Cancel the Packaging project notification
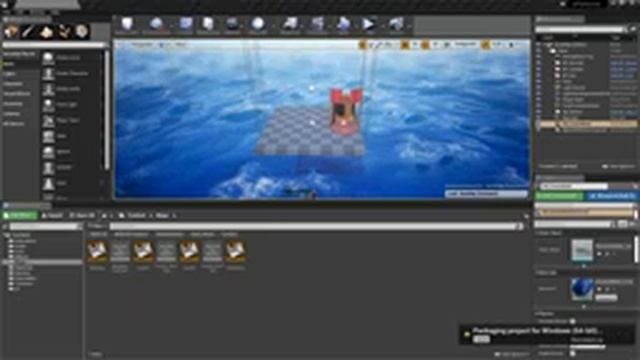640x360 pixels. pyautogui.click(x=482, y=339)
